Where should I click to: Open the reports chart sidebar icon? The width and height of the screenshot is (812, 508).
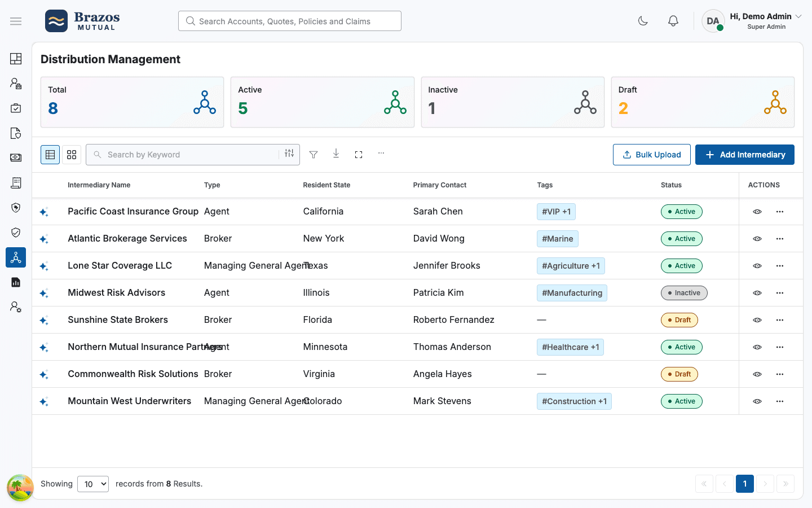(16, 282)
